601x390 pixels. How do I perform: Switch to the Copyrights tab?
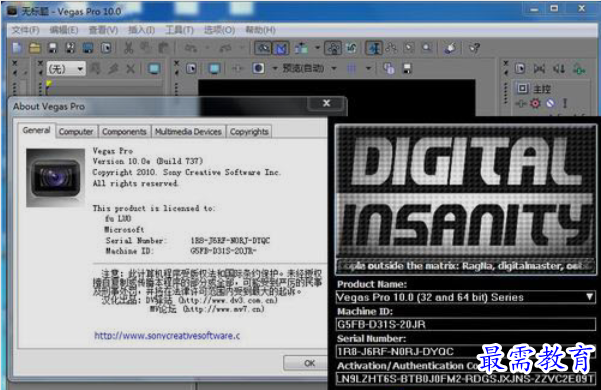click(249, 131)
